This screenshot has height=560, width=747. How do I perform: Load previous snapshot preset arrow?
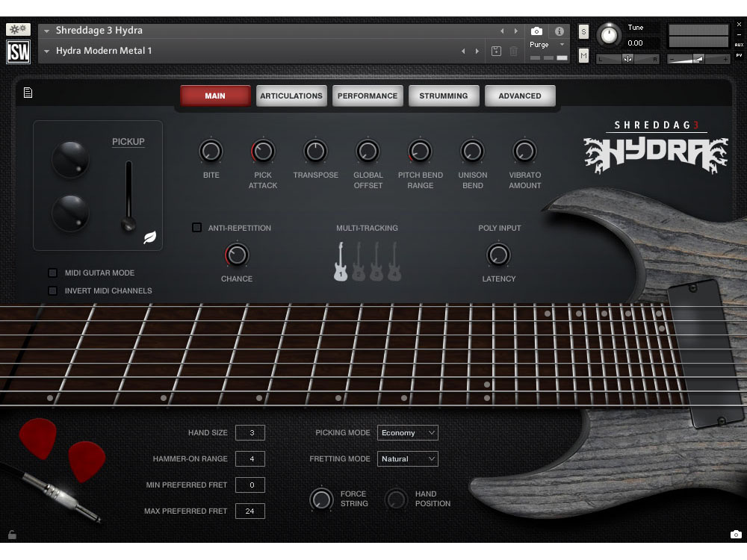(463, 51)
